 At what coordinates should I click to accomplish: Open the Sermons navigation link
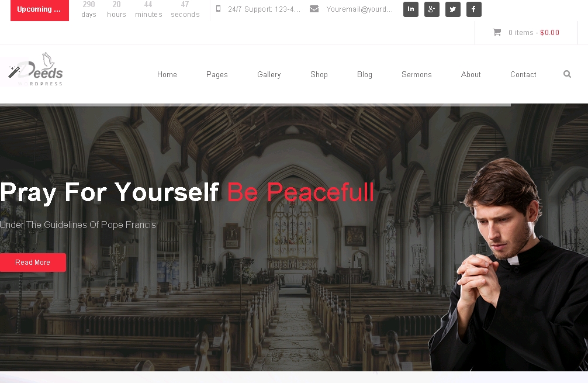tap(416, 75)
